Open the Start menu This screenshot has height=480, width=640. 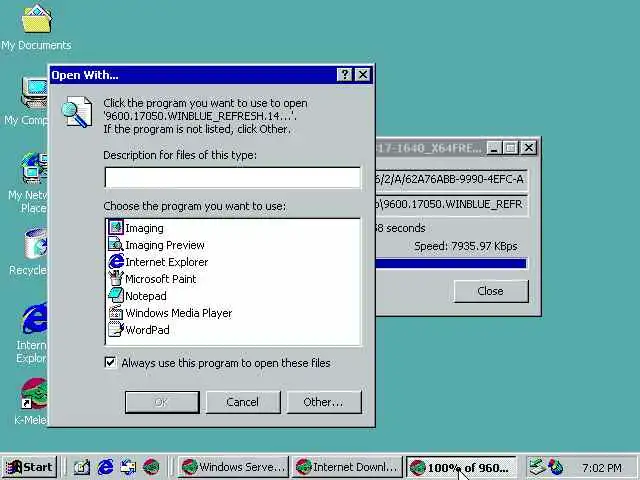click(x=29, y=467)
